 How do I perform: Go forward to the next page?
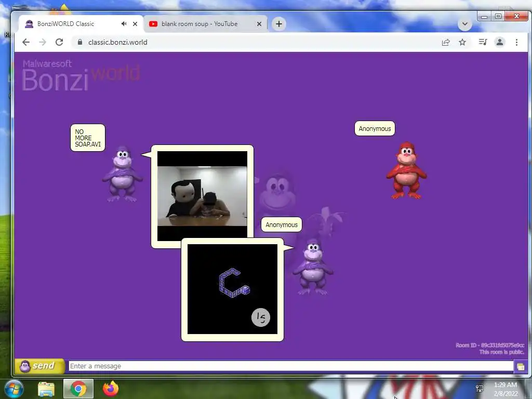point(43,42)
